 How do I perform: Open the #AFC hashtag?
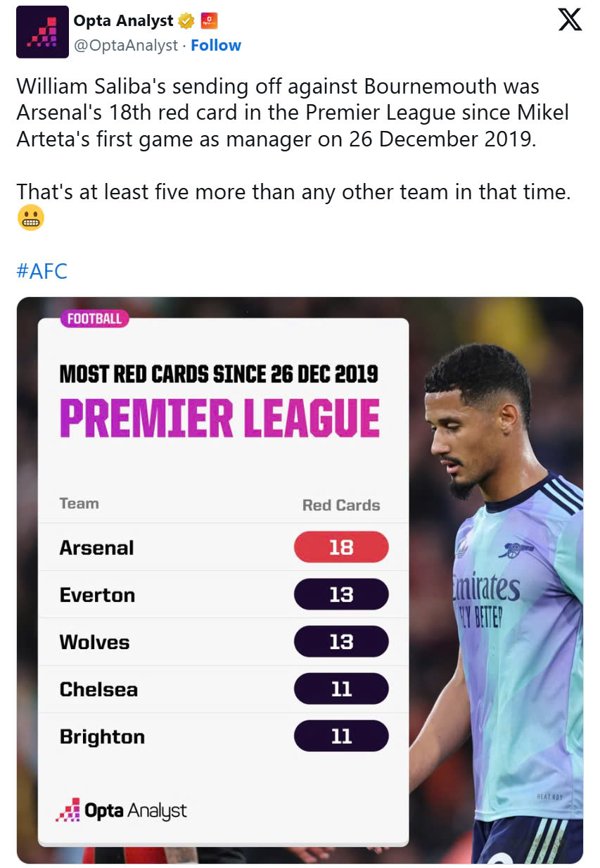tap(42, 271)
